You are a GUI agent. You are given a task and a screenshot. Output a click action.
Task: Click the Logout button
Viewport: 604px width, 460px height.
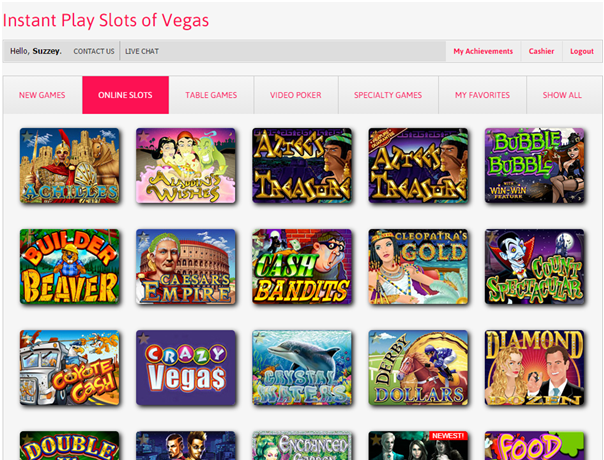tap(582, 51)
